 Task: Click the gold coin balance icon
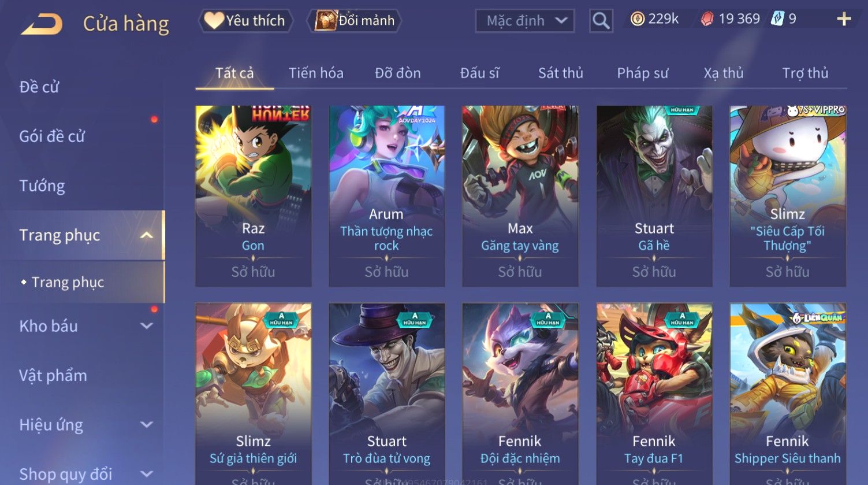click(x=637, y=19)
